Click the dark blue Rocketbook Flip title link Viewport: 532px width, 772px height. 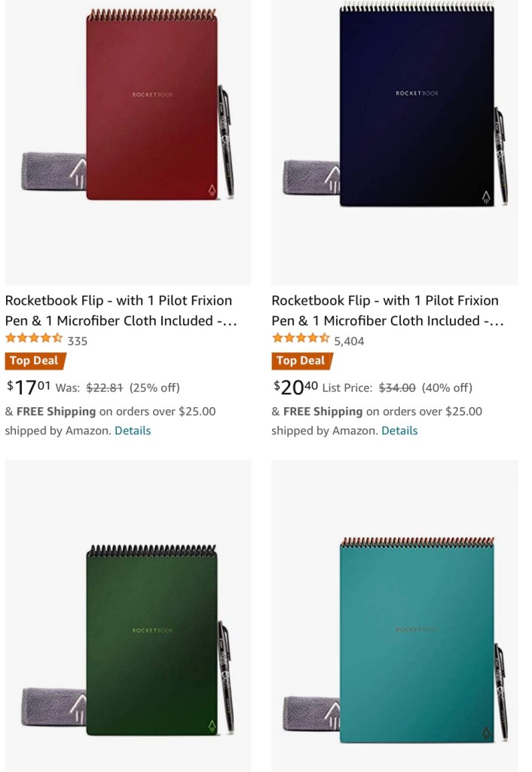[x=387, y=311]
